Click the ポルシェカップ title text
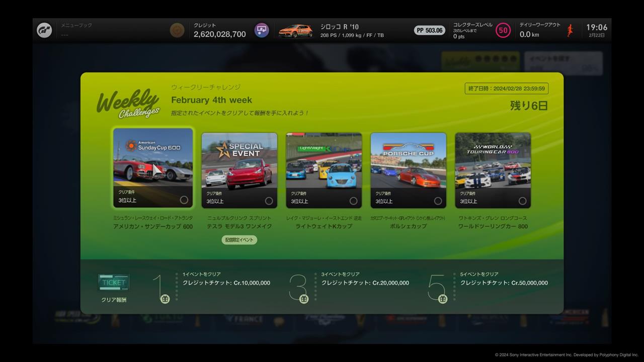This screenshot has width=644, height=362. (x=409, y=227)
